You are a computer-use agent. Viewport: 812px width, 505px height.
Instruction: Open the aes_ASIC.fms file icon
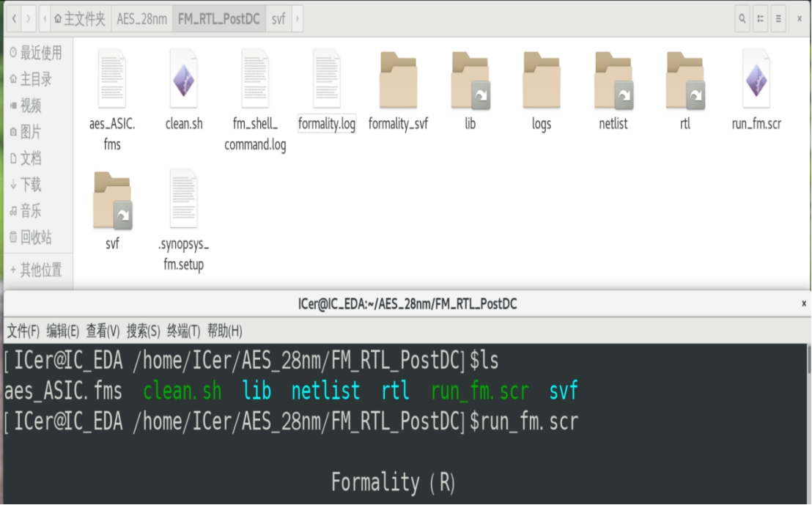point(112,78)
